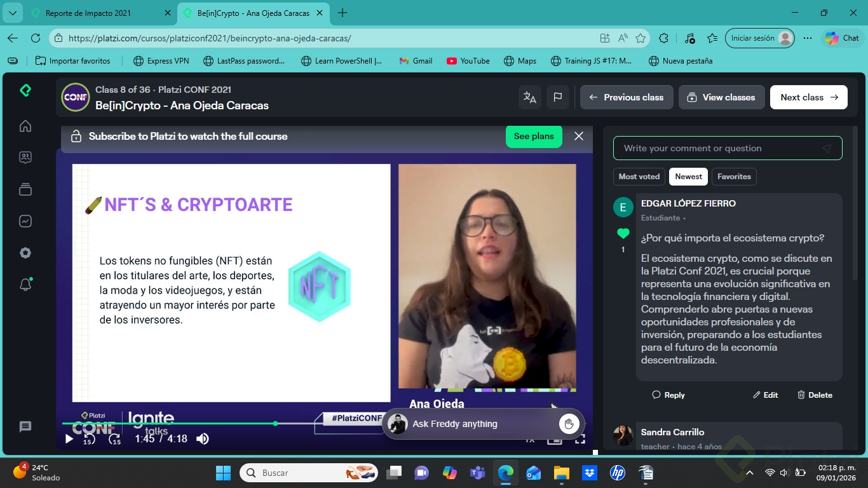Send the comment with the paper plane icon
The height and width of the screenshot is (488, 868).
point(826,148)
